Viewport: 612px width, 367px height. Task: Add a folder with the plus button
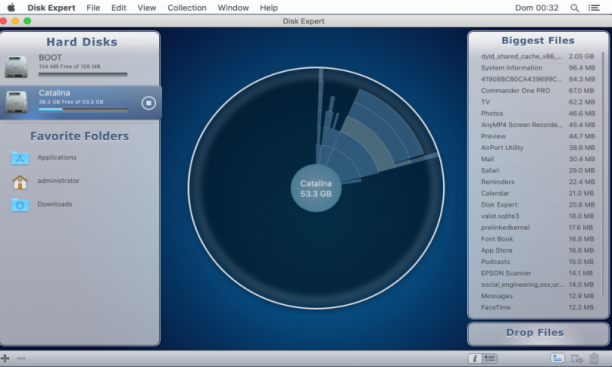pyautogui.click(x=5, y=358)
